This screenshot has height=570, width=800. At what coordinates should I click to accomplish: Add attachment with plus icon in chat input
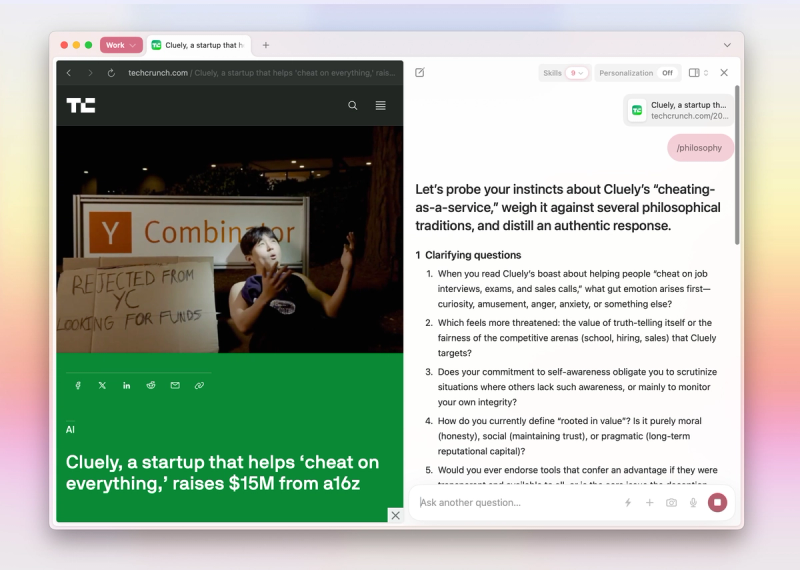coord(649,503)
